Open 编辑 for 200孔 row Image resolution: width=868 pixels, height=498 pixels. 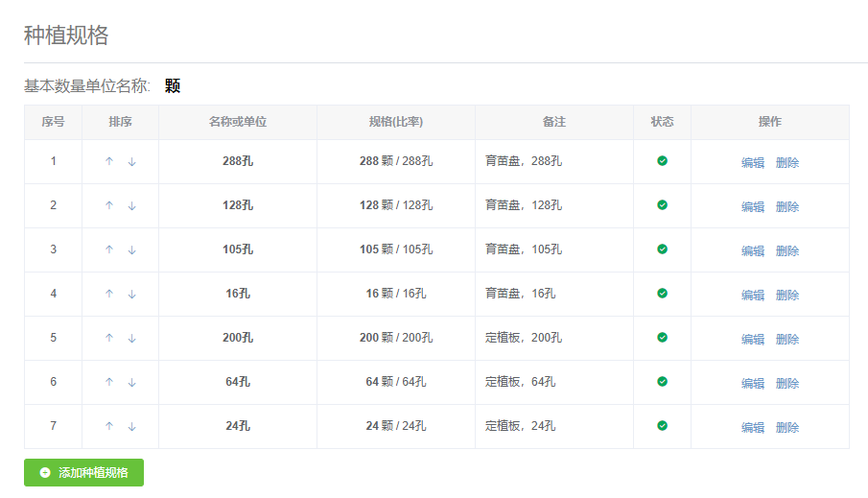click(x=753, y=339)
